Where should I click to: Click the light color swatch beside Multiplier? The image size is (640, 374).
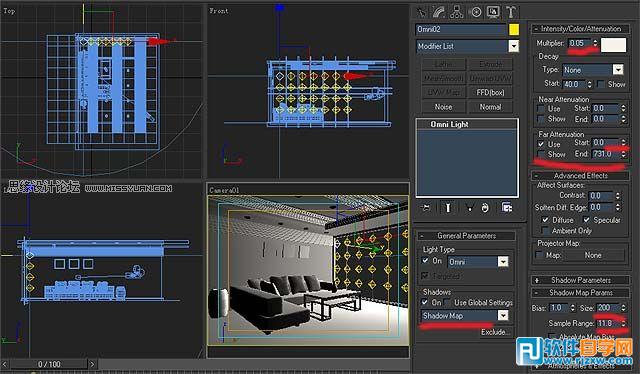coord(614,45)
